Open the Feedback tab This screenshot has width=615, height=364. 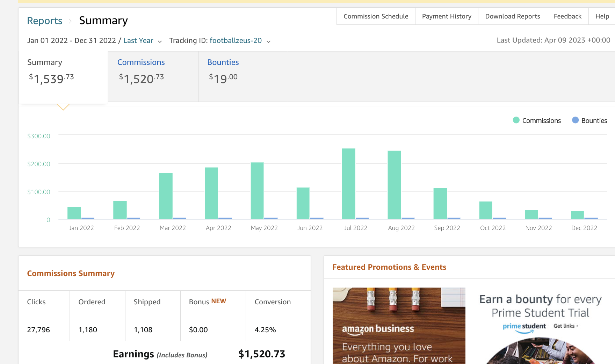tap(567, 16)
